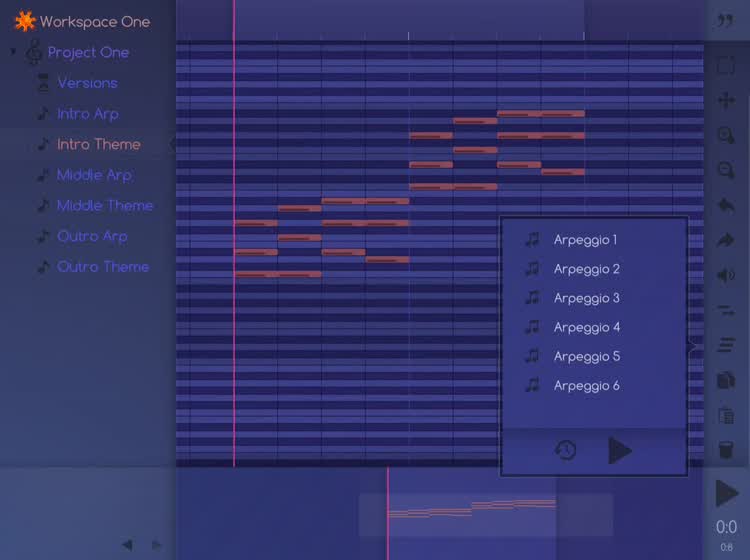This screenshot has height=560, width=750.
Task: Open the Versions page
Action: [88, 83]
